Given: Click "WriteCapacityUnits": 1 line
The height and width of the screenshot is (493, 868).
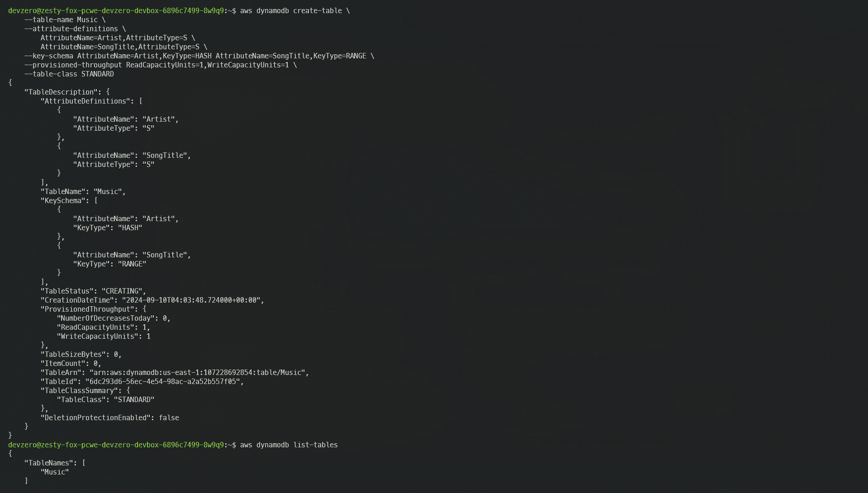Looking at the screenshot, I should click(x=104, y=337).
